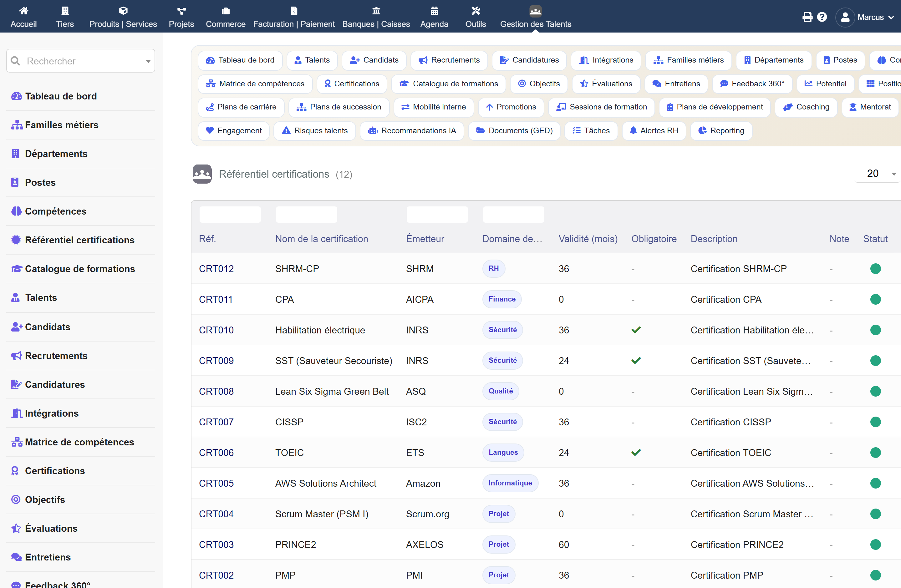
Task: Click the Référentiel certifications title icon
Action: click(x=202, y=174)
